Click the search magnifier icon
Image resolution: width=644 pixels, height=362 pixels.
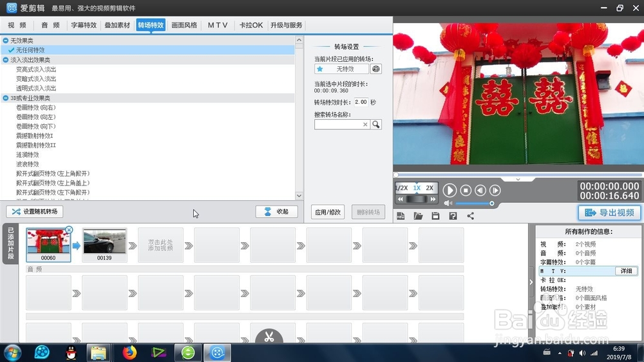(376, 124)
